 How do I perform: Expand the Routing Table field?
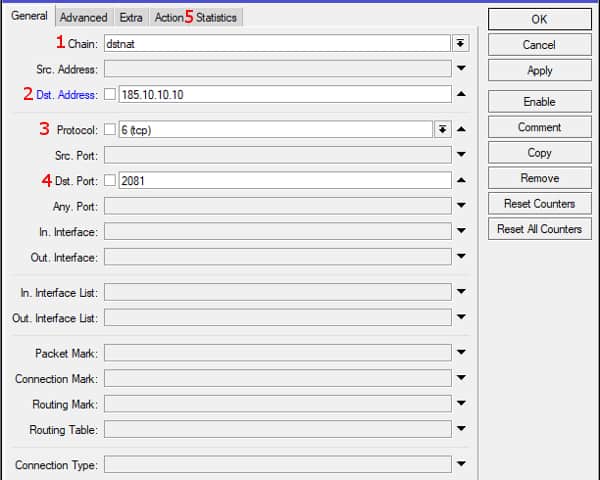[461, 429]
